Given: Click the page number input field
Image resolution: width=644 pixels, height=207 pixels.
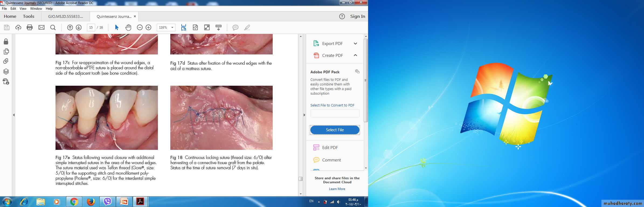Looking at the screenshot, I should pos(91,27).
